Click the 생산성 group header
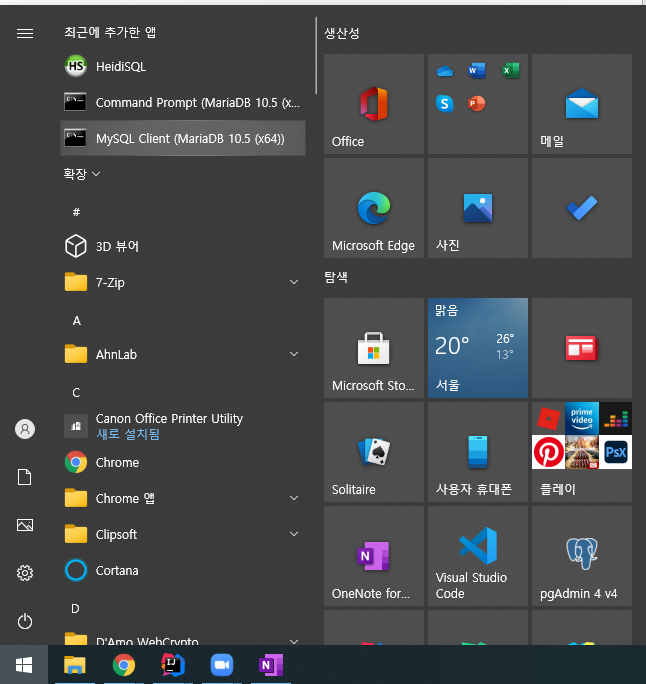646x684 pixels. [342, 33]
